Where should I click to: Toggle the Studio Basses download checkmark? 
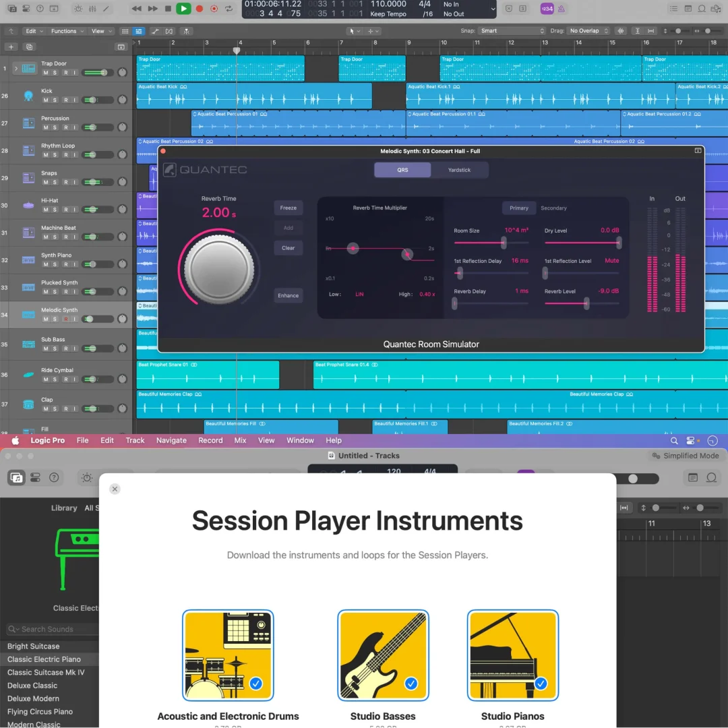tap(411, 684)
